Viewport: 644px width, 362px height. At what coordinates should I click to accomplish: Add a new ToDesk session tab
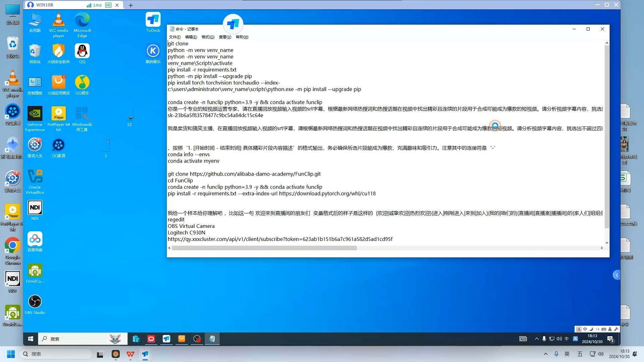tap(131, 5)
